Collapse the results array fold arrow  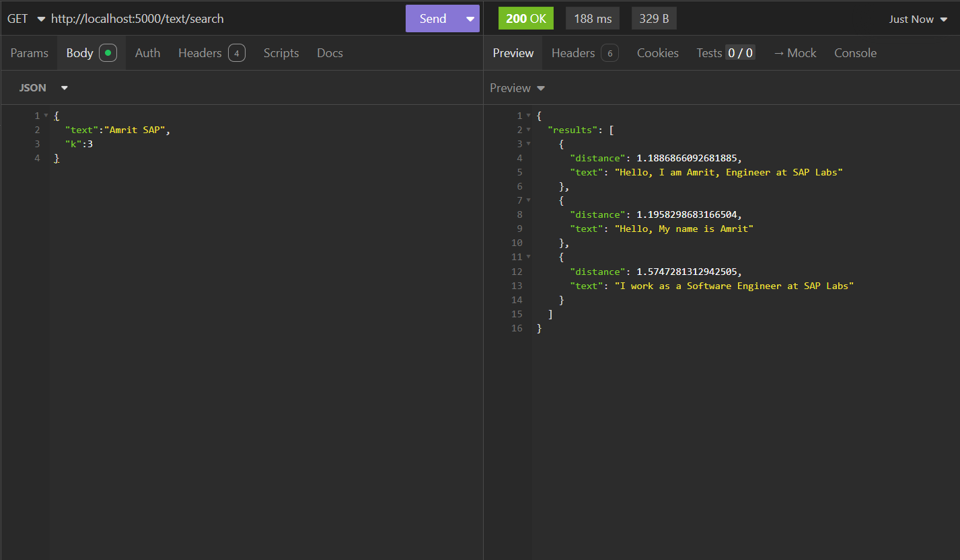pos(529,130)
